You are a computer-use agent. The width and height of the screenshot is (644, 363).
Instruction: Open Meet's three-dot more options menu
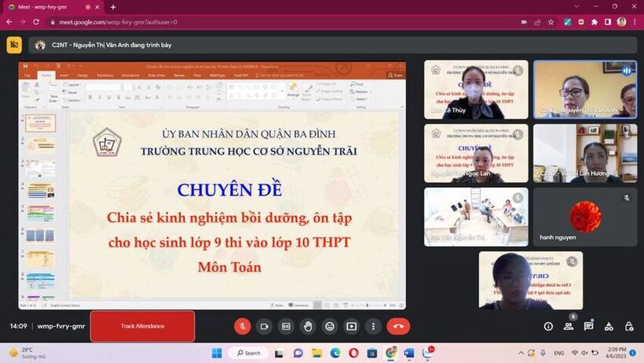[x=373, y=326]
